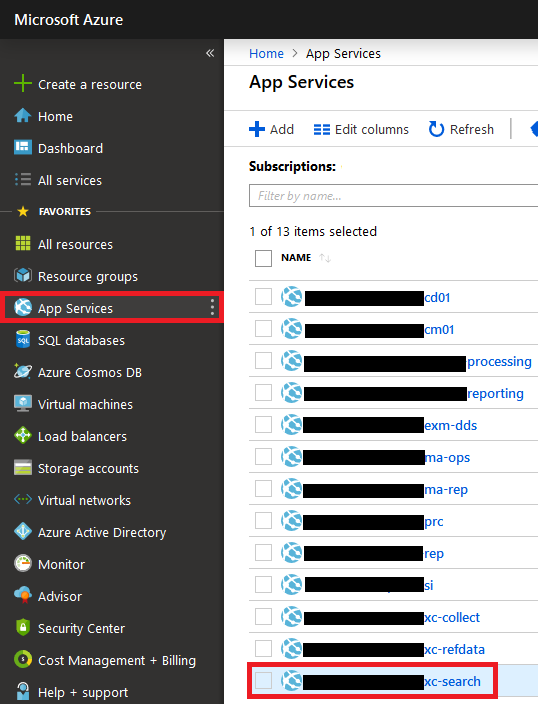Click the globe icon of the cm01 row

pyautogui.click(x=291, y=329)
